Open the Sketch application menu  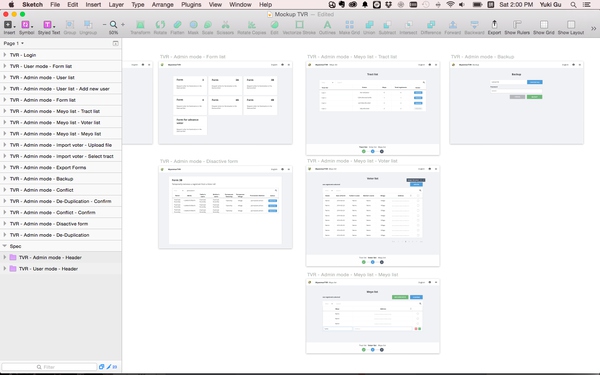(x=33, y=5)
